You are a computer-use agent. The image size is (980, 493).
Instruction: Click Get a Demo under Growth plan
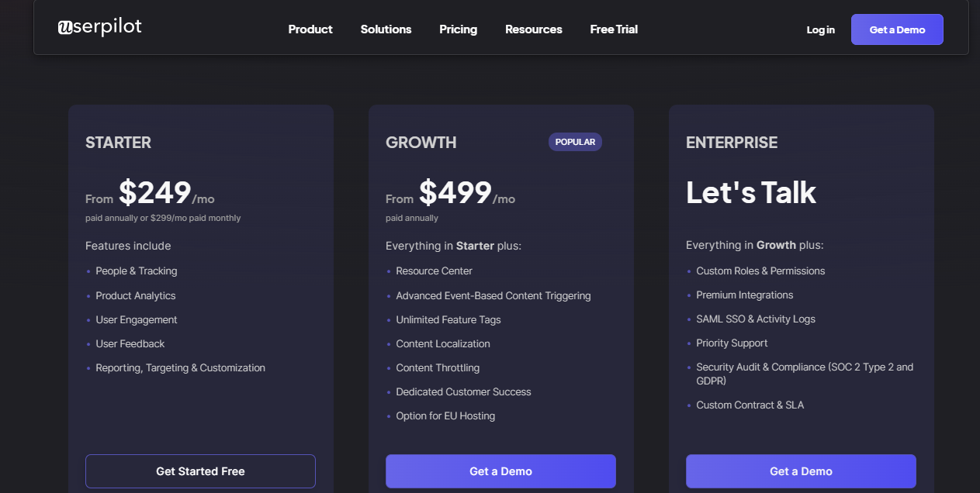[500, 471]
